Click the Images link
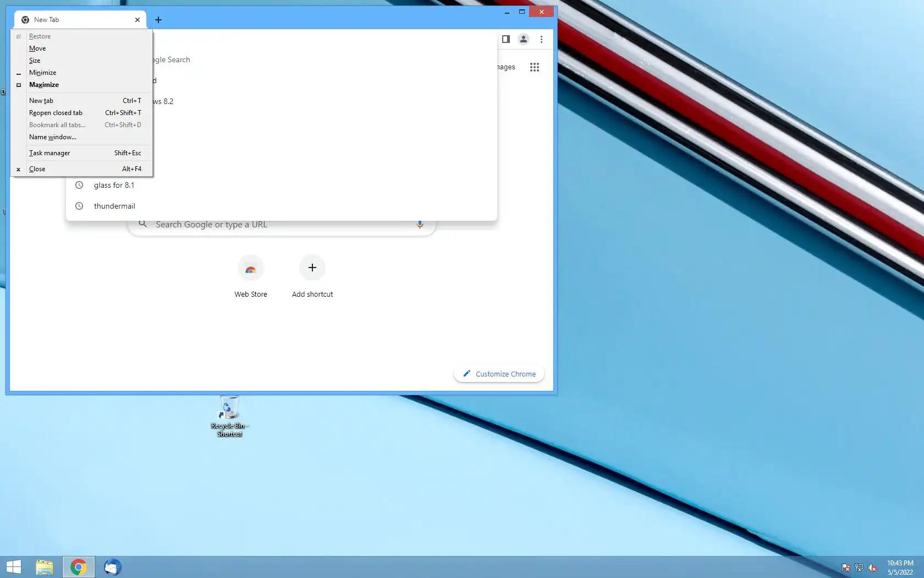Image resolution: width=924 pixels, height=578 pixels. tap(506, 67)
